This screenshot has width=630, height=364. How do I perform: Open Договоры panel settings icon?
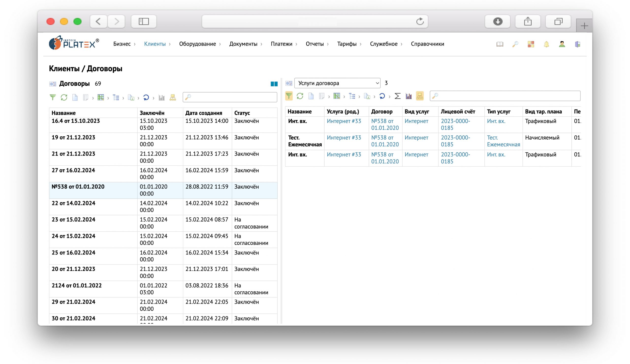(x=53, y=84)
